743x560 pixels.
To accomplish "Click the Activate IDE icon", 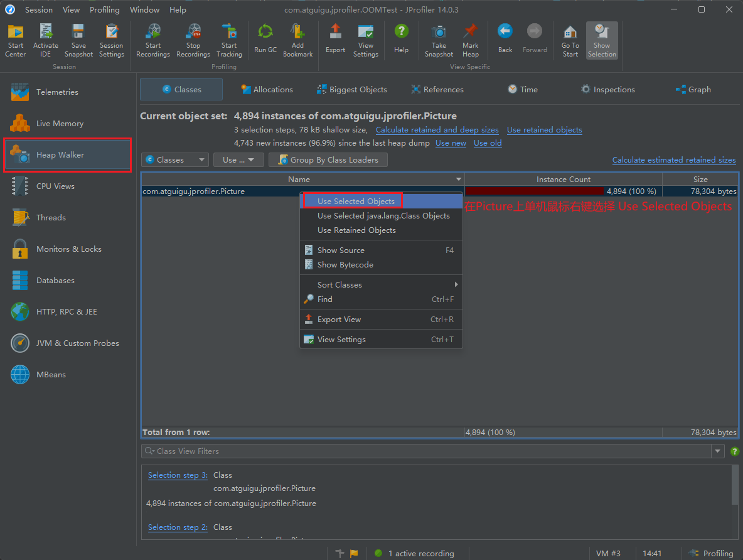I will coord(45,41).
